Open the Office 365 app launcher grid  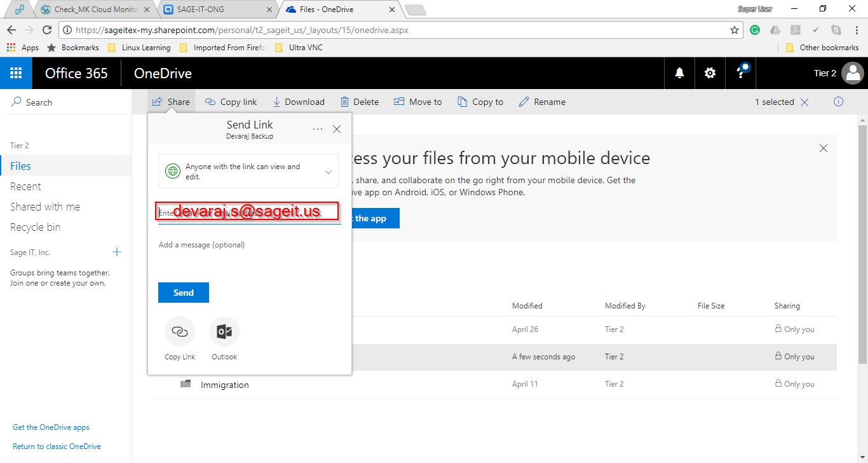pyautogui.click(x=16, y=73)
